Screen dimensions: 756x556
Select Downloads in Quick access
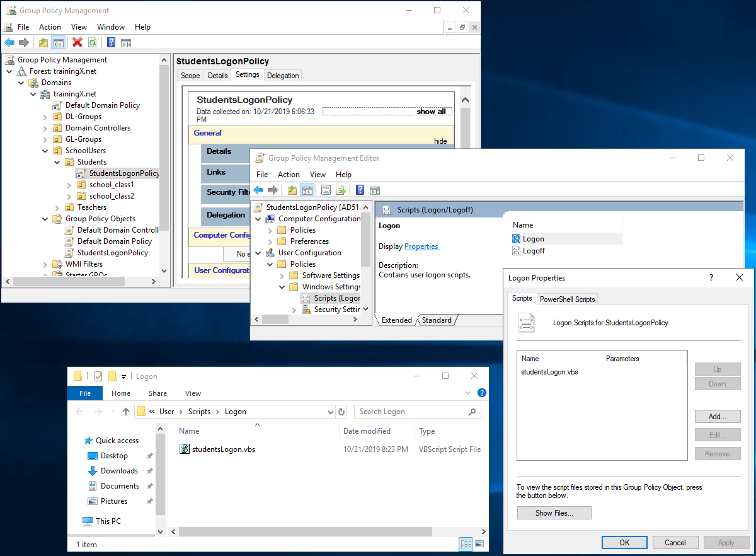tap(119, 471)
